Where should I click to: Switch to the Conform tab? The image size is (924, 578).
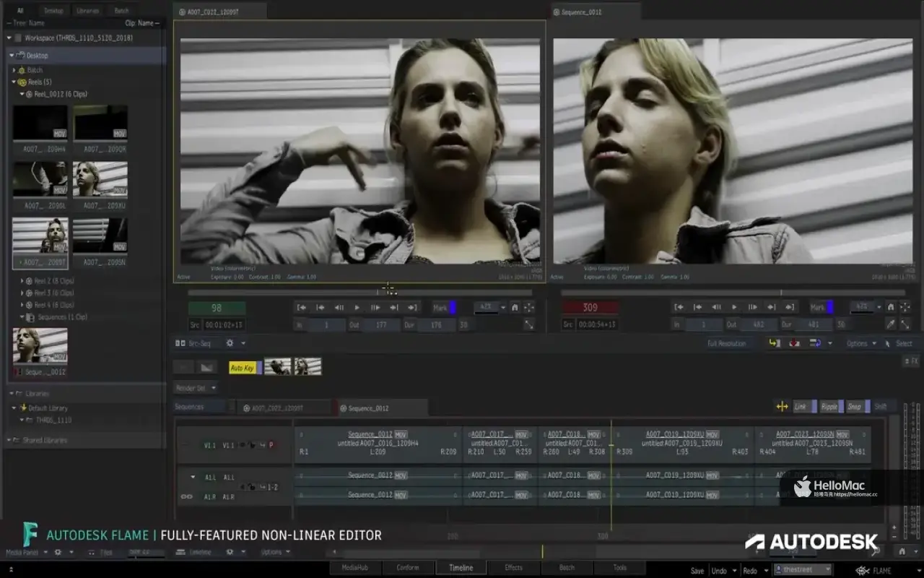[408, 568]
